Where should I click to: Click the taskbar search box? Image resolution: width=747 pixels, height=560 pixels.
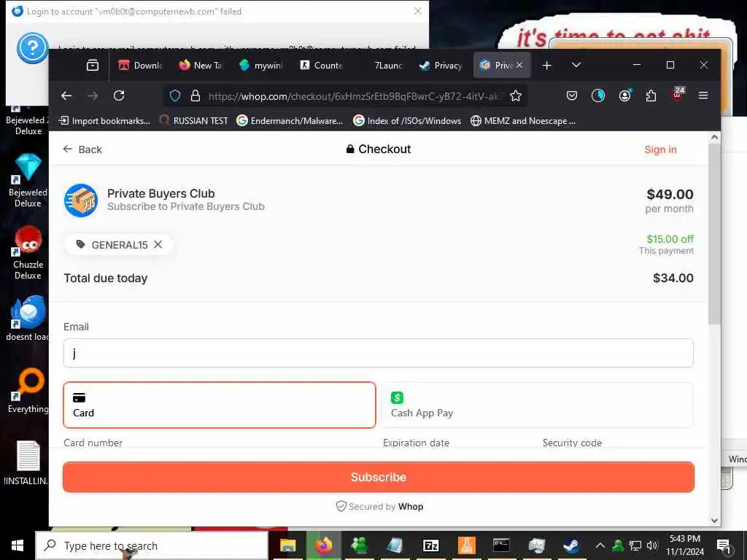[152, 545]
